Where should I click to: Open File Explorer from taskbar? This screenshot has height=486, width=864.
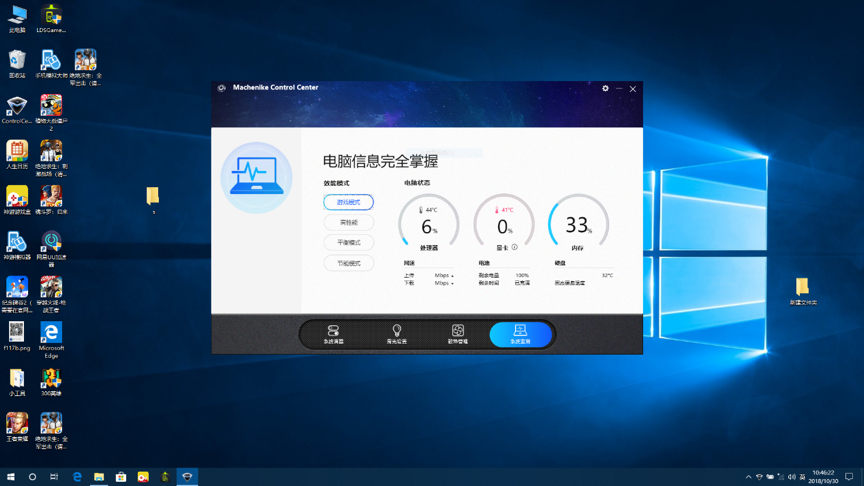[99, 477]
